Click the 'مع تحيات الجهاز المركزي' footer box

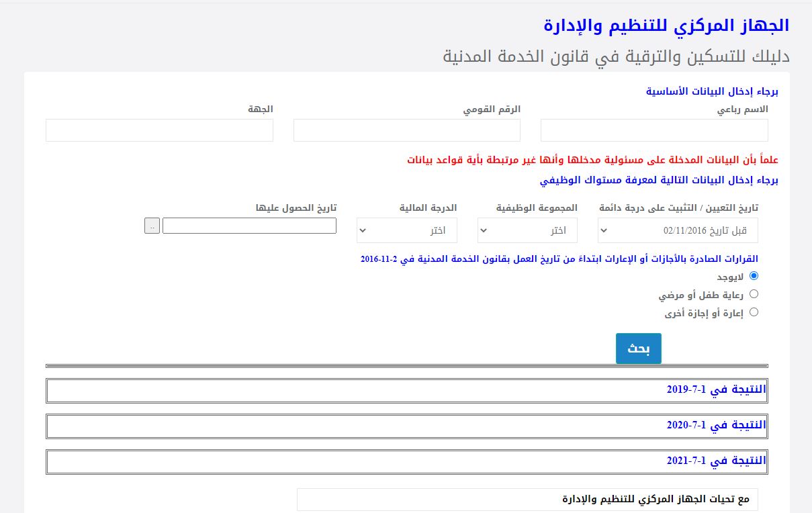(527, 500)
